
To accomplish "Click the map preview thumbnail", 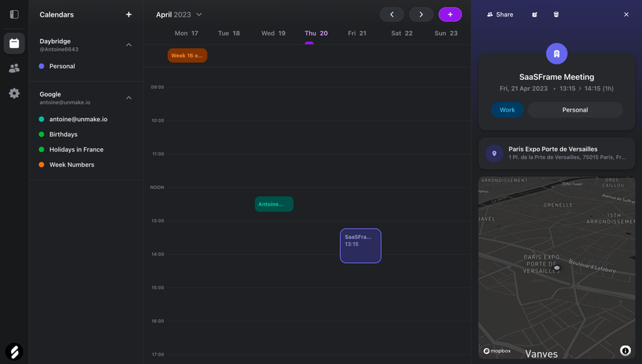I will (556, 268).
